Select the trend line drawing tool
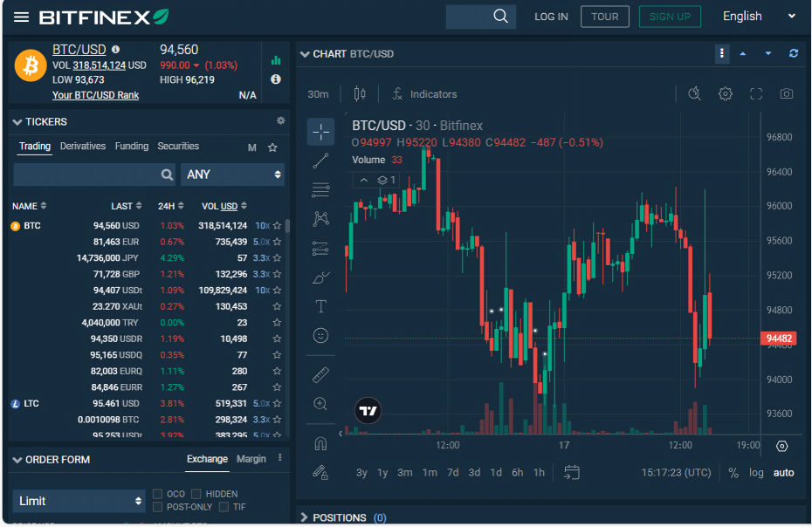The image size is (812, 527). coord(320,161)
